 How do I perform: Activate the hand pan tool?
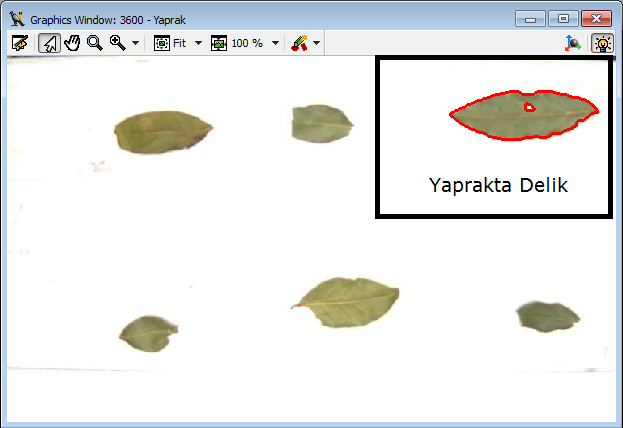[x=72, y=43]
